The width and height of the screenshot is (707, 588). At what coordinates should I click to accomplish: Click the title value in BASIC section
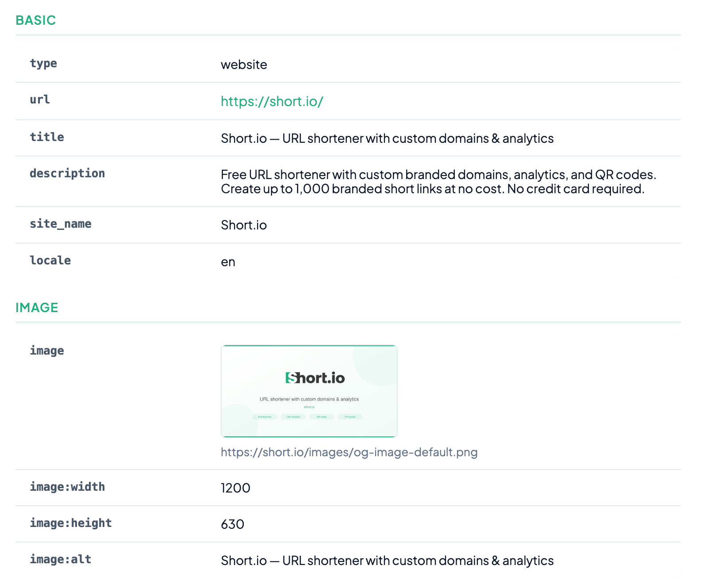pyautogui.click(x=387, y=138)
